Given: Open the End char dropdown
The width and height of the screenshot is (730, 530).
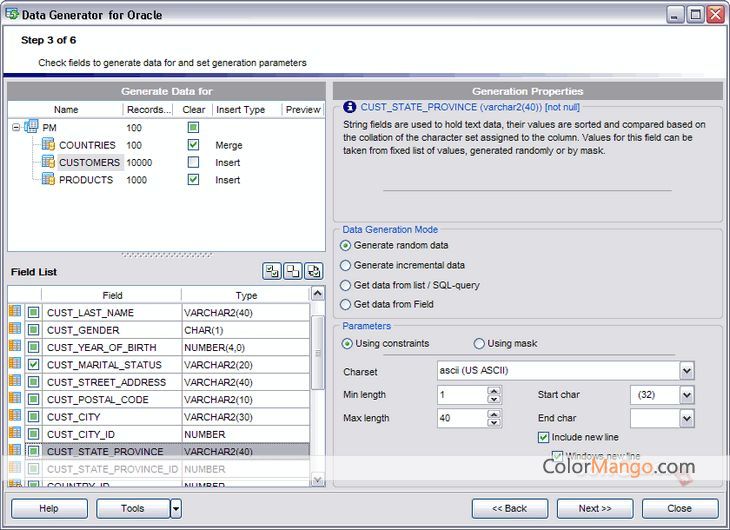Looking at the screenshot, I should (687, 418).
